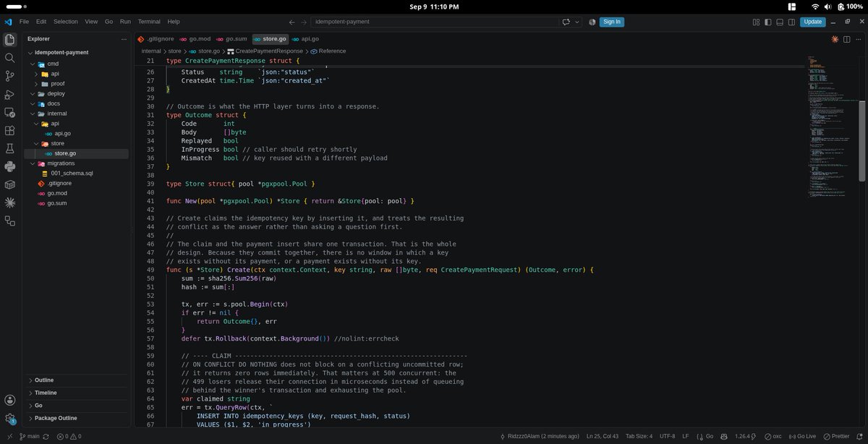
Task: Open the Search view in activity bar
Action: pos(9,58)
